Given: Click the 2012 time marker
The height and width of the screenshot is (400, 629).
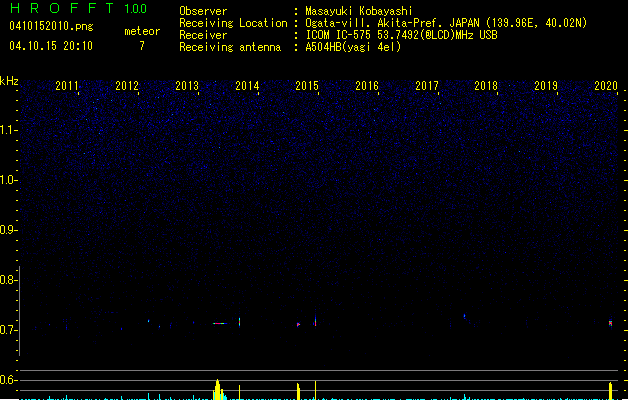Looking at the screenshot, I should [127, 86].
